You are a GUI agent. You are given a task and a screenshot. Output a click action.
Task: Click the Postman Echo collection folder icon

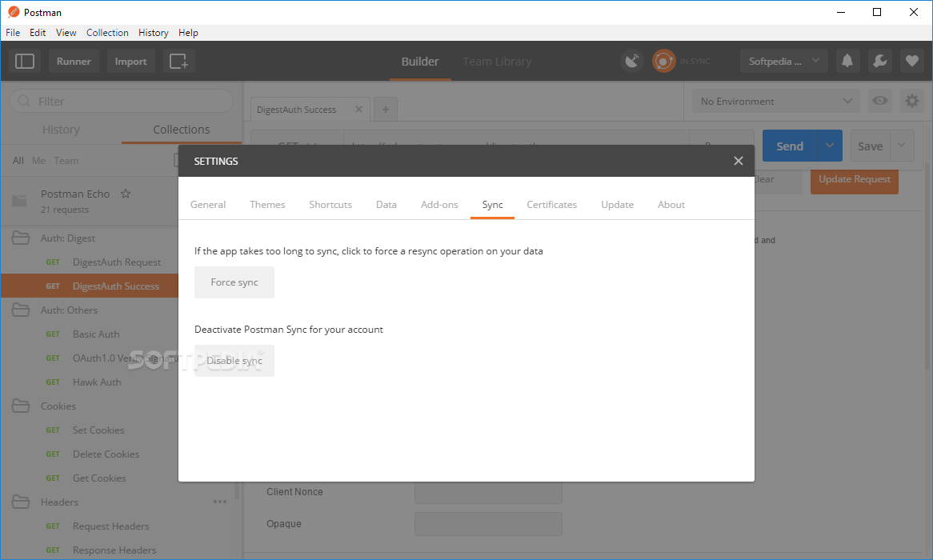click(x=20, y=201)
